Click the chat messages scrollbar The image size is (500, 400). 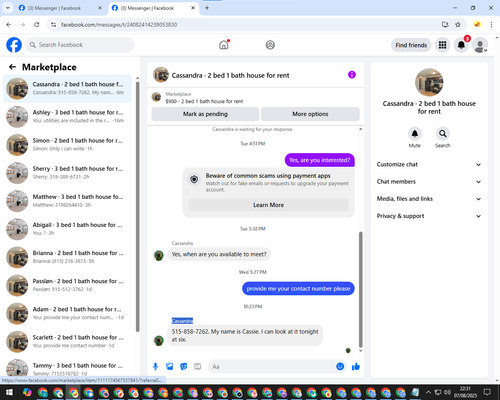[360, 289]
